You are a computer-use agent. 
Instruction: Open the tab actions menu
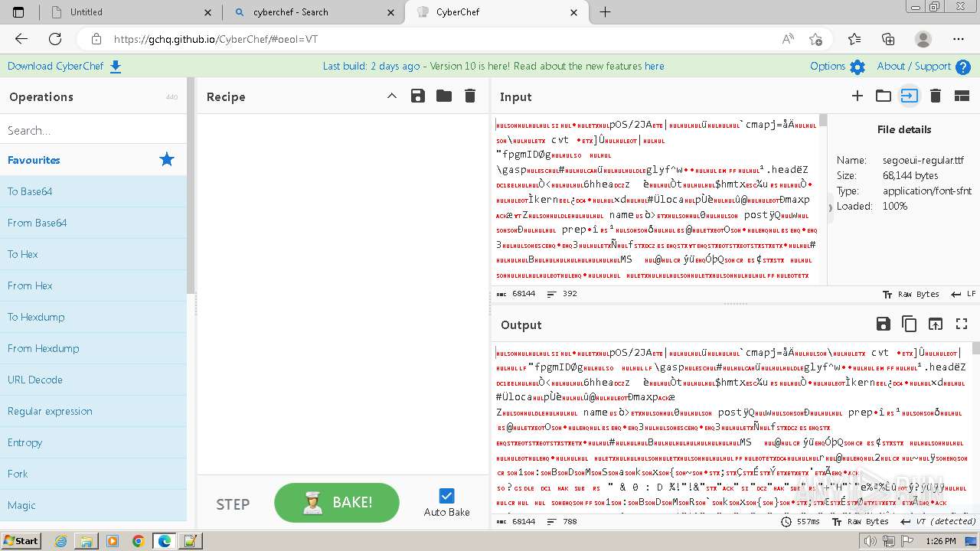coord(18,12)
